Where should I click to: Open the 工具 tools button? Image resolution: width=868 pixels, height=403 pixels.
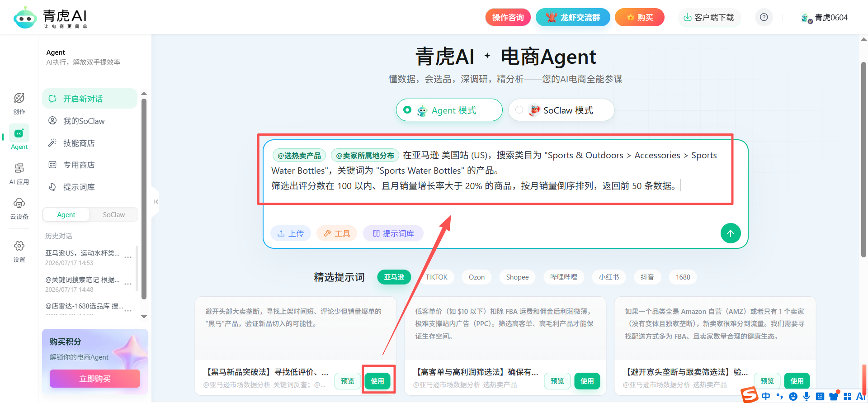(337, 233)
